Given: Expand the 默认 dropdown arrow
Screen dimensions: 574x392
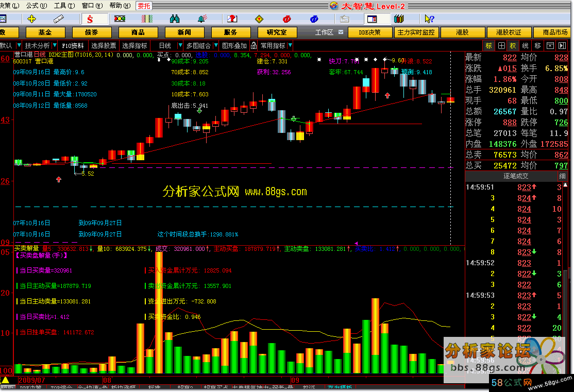Looking at the screenshot, I should (19, 45).
